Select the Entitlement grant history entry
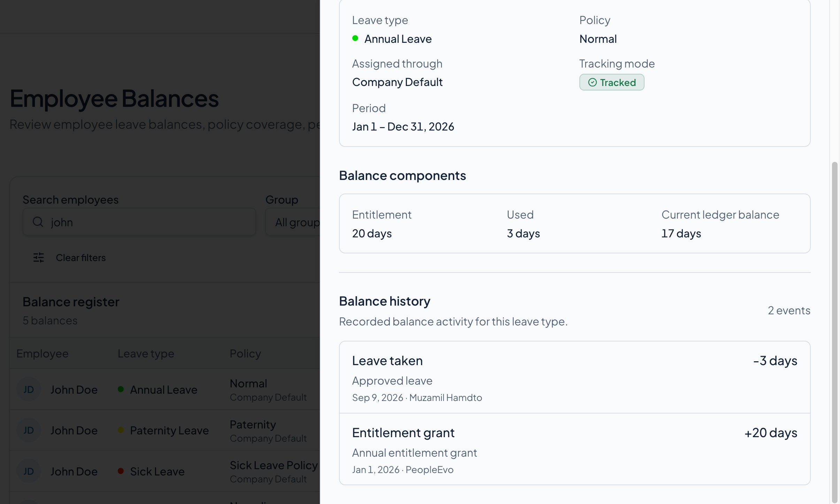 pos(575,449)
